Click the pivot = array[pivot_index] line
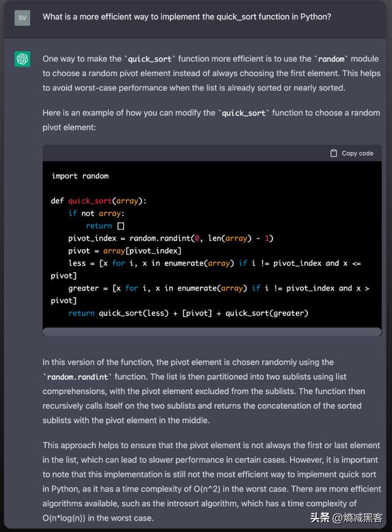 pos(125,250)
